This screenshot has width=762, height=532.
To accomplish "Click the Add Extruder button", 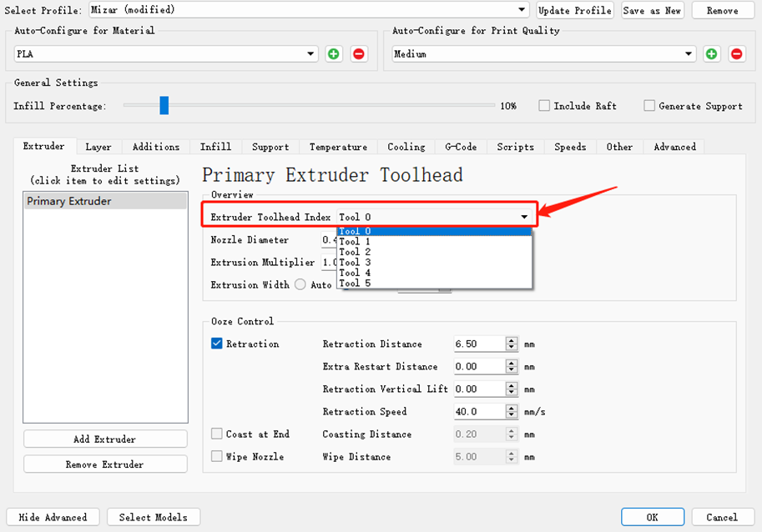I will coord(105,439).
